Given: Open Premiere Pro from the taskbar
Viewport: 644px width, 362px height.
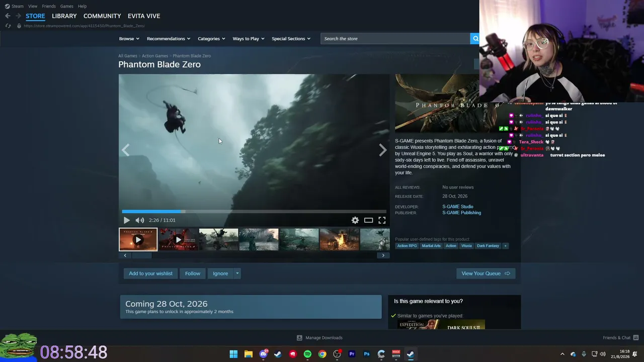Looking at the screenshot, I should [352, 354].
